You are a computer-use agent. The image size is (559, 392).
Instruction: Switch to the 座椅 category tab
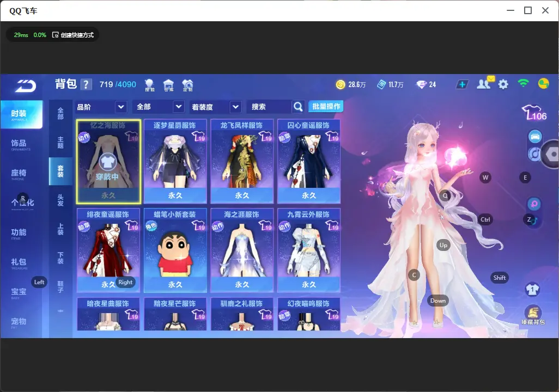20,174
